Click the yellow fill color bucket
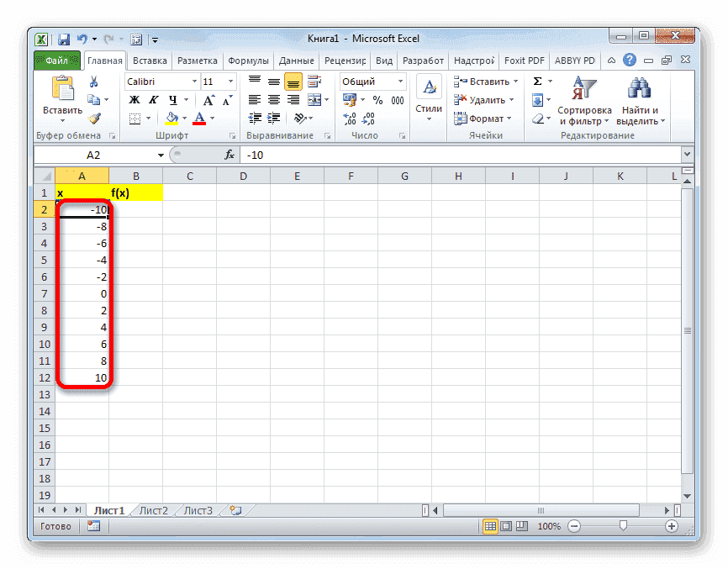Viewport: 728px width, 569px height. (171, 119)
